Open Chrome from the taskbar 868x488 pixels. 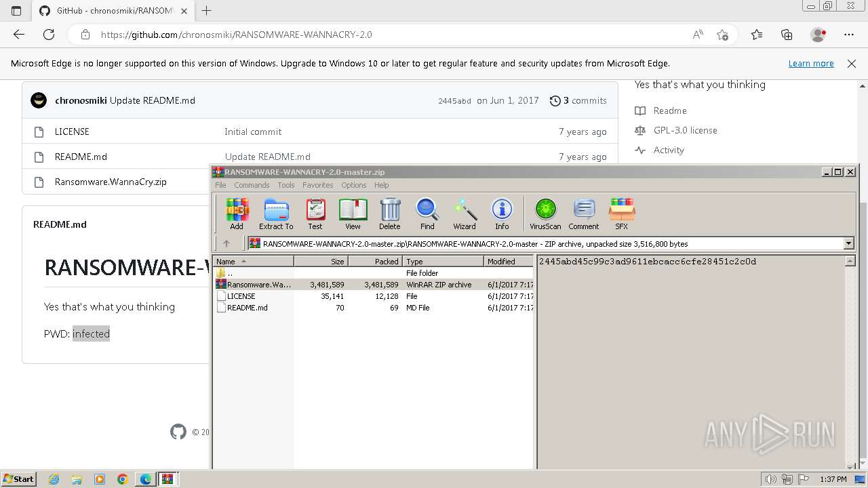click(123, 479)
